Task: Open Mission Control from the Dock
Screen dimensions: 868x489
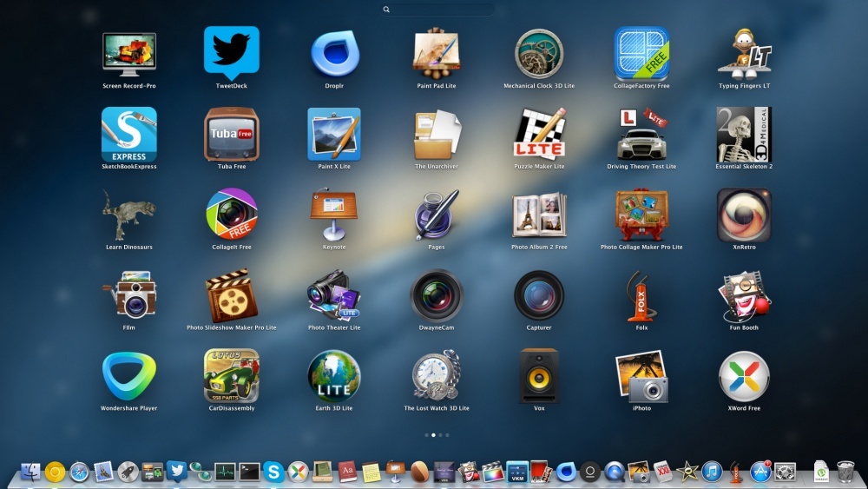Action: [x=152, y=472]
